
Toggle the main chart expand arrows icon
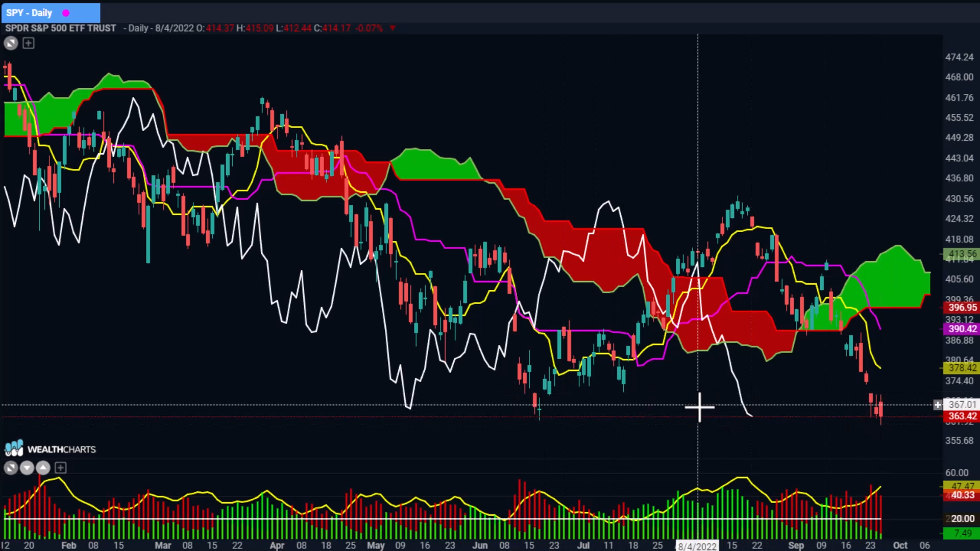click(x=11, y=43)
